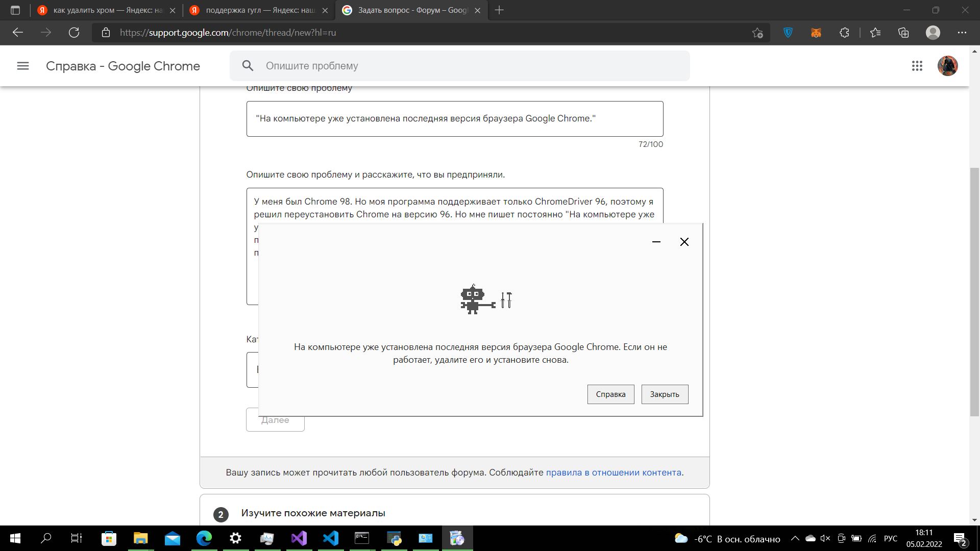
Task: Click the Изучите похожие материалы step heading
Action: click(x=313, y=513)
